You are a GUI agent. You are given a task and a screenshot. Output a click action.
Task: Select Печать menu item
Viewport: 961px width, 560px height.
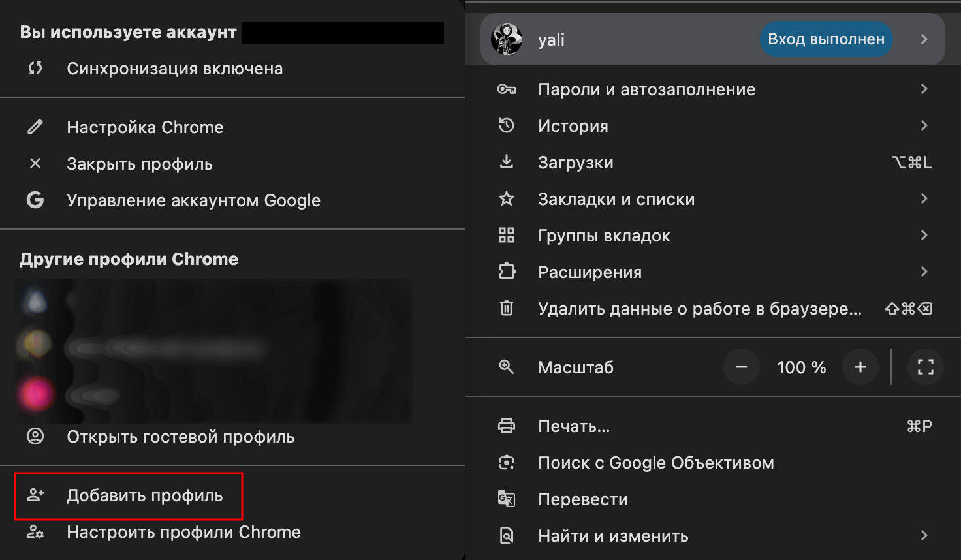(713, 426)
